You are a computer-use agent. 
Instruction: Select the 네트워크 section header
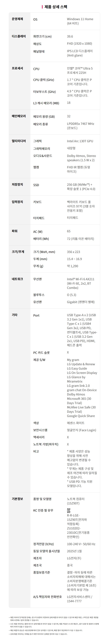pyautogui.click(x=17, y=279)
